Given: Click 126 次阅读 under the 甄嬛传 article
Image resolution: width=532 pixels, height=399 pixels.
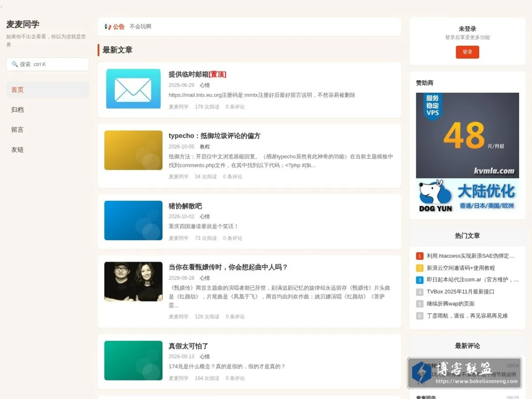Looking at the screenshot, I should point(207,317).
